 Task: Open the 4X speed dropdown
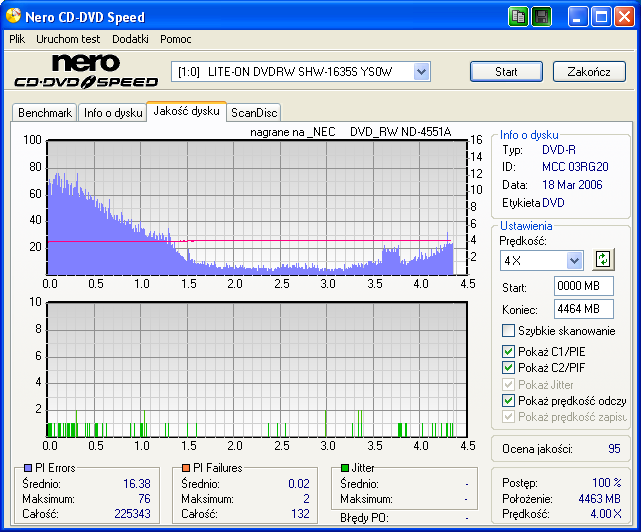574,260
